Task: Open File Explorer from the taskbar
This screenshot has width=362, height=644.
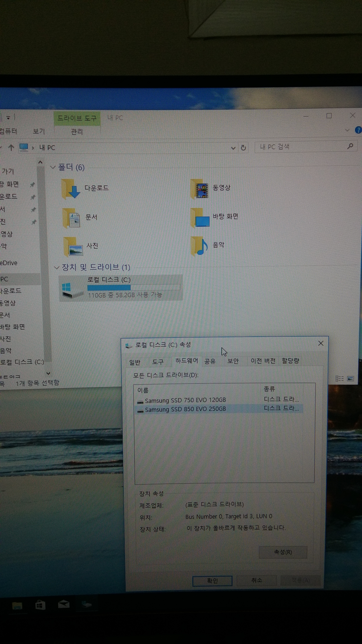Action: click(17, 605)
